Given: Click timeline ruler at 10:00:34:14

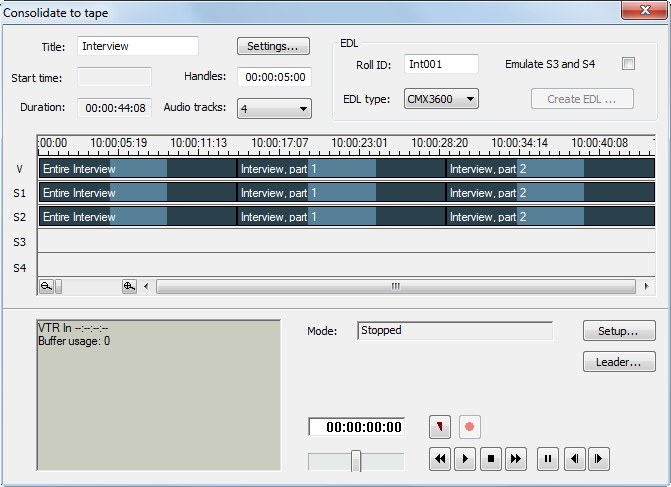Looking at the screenshot, I should click(x=520, y=143).
